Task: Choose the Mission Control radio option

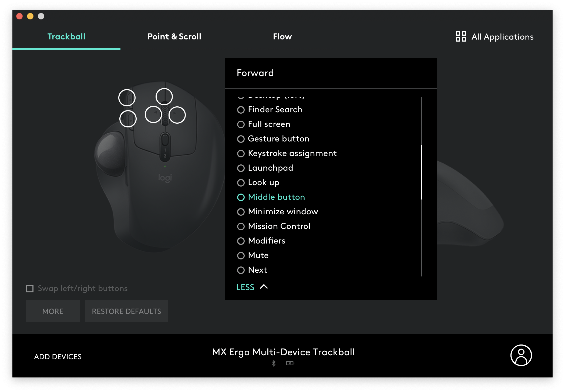Action: pyautogui.click(x=241, y=226)
